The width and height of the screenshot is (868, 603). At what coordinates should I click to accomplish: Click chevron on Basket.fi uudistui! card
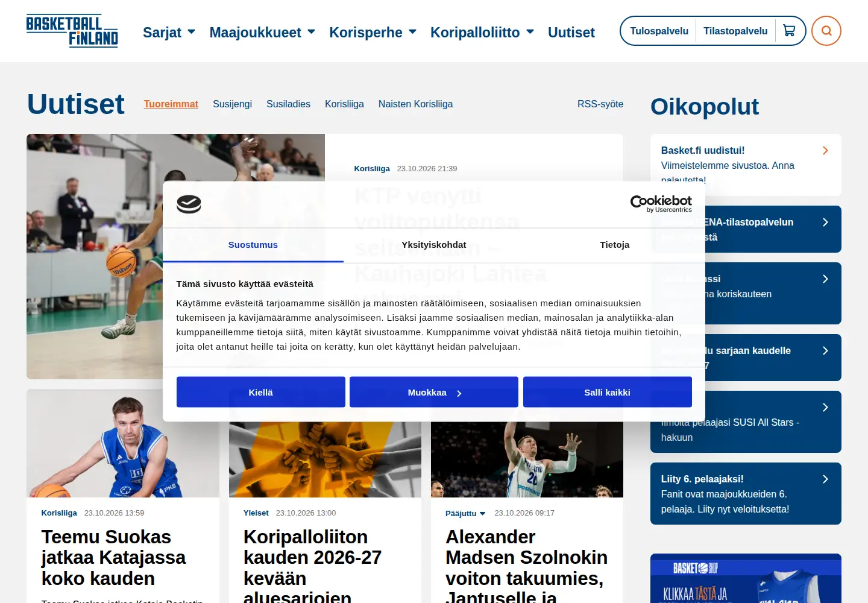(x=825, y=151)
